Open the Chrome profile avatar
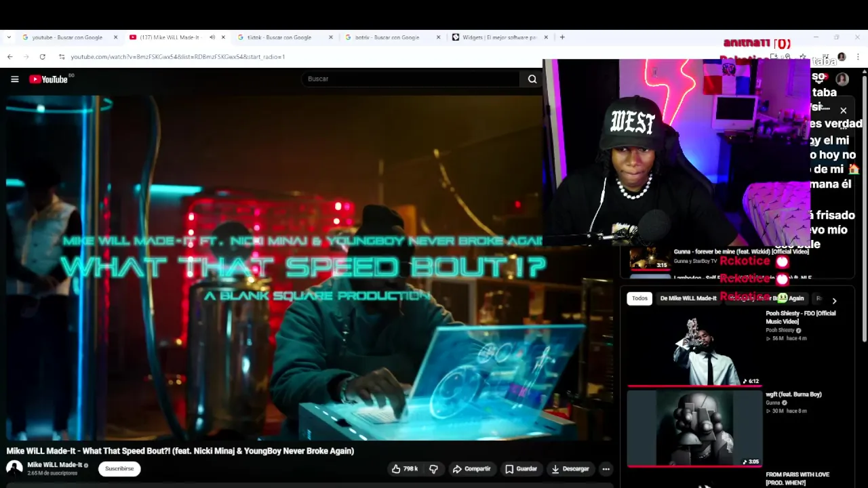The width and height of the screenshot is (868, 488). point(842,57)
